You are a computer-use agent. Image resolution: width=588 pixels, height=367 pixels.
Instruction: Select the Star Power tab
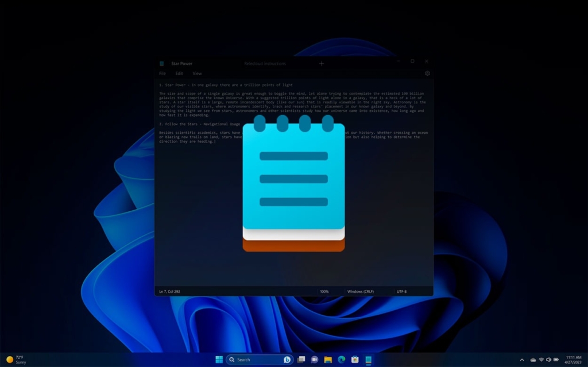tap(181, 64)
